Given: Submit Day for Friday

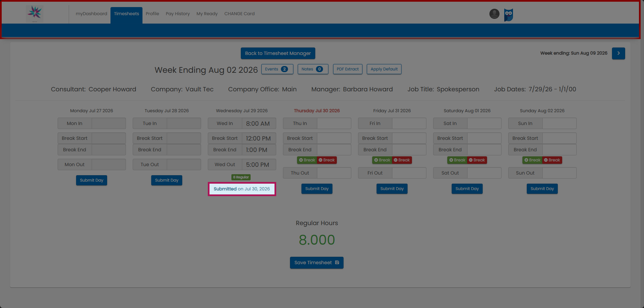Looking at the screenshot, I should [x=392, y=189].
